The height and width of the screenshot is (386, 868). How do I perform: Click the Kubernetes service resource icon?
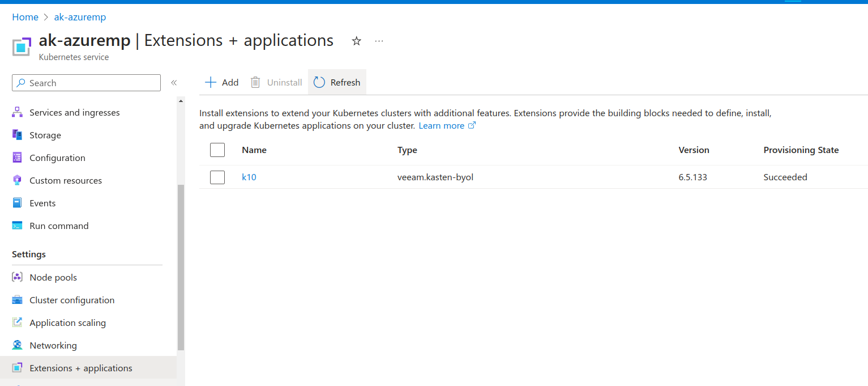22,46
